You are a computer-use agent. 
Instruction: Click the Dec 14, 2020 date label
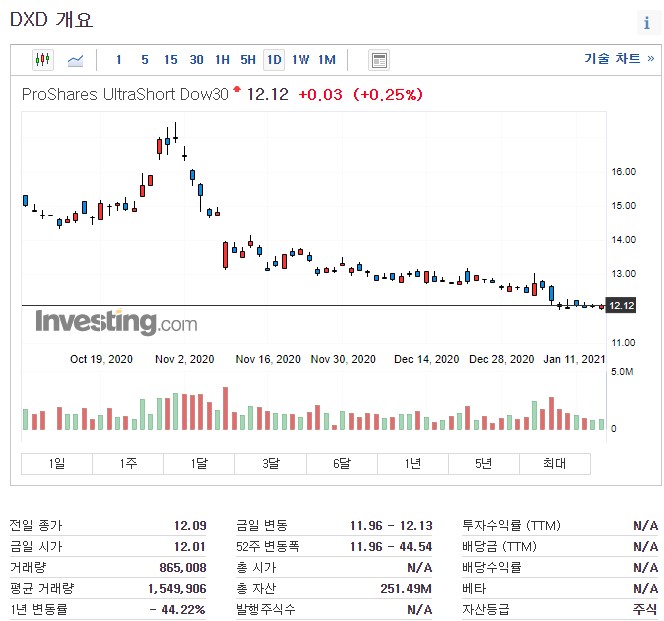(426, 359)
